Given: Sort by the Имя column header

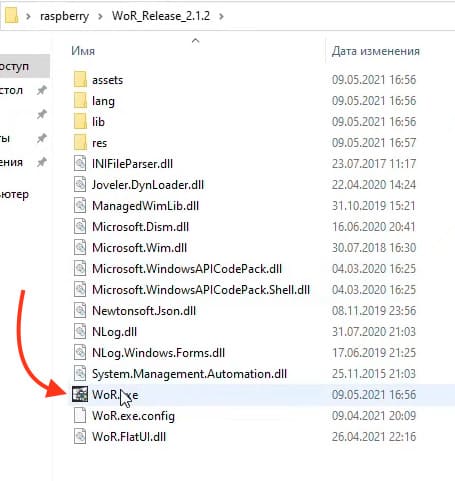Looking at the screenshot, I should [83, 51].
